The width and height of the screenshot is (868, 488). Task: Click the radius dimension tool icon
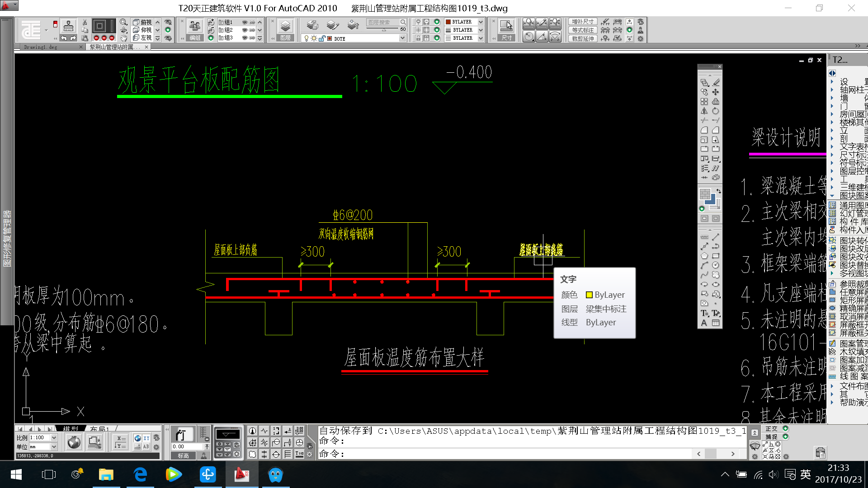(528, 37)
